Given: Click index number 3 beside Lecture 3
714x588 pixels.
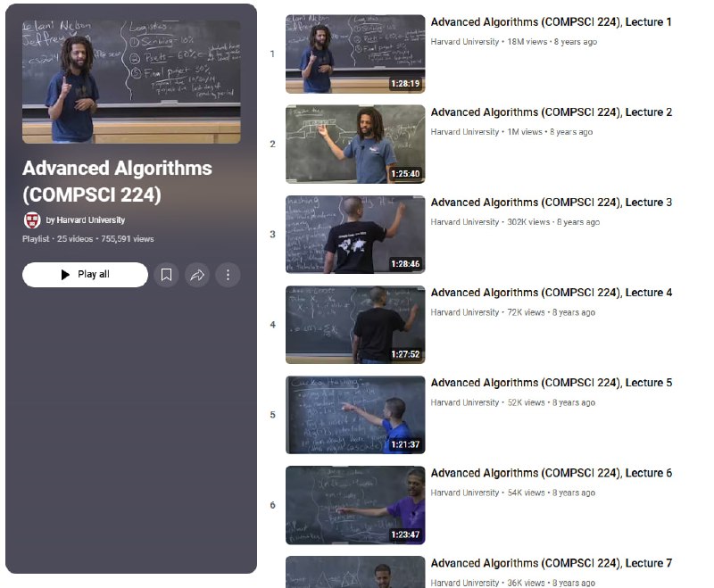Looking at the screenshot, I should (x=272, y=235).
